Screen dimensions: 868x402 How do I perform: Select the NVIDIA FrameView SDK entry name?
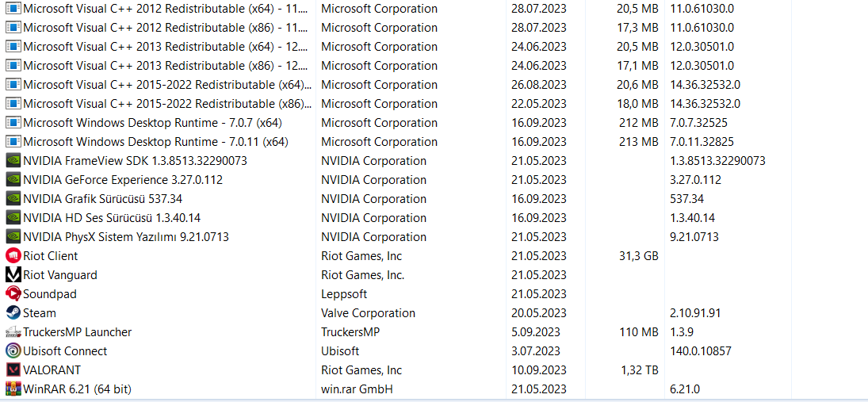click(x=135, y=161)
